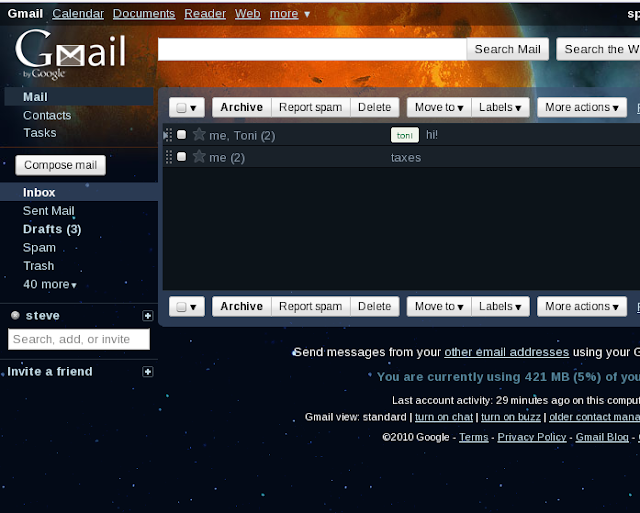The height and width of the screenshot is (513, 640).
Task: Click bottom Archive button
Action: [242, 306]
